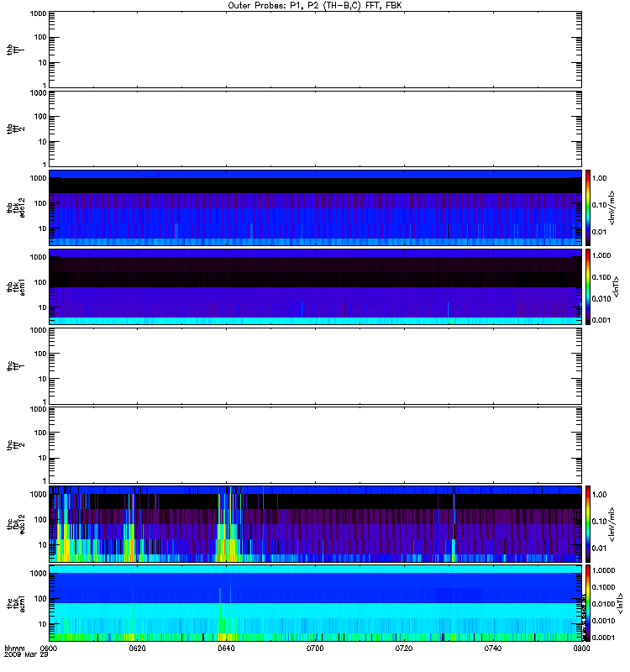The width and height of the screenshot is (630, 672).
Task: Click the 0700 time axis label
Action: (315, 648)
